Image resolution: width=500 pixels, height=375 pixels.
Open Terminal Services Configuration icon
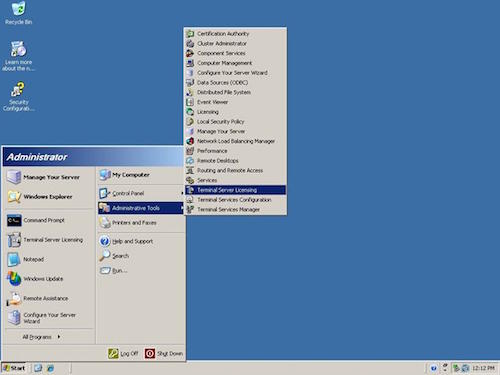point(190,200)
